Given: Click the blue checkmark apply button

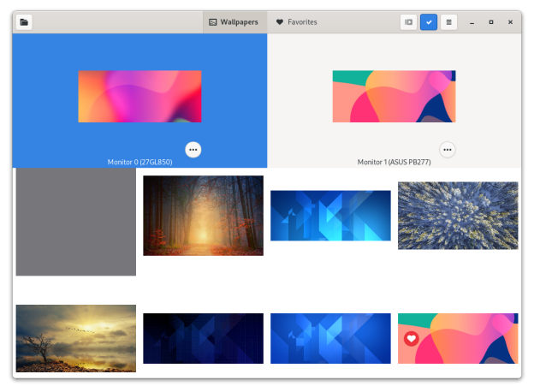Looking at the screenshot, I should [429, 22].
